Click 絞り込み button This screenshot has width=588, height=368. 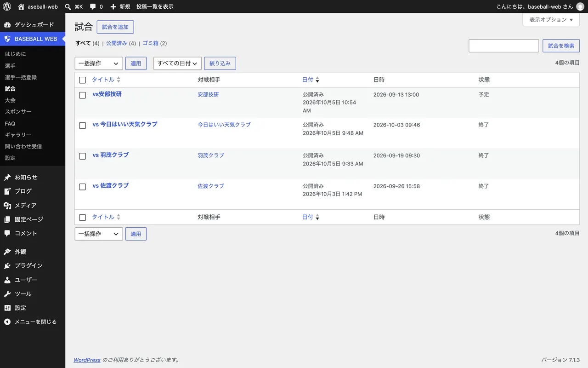[220, 63]
